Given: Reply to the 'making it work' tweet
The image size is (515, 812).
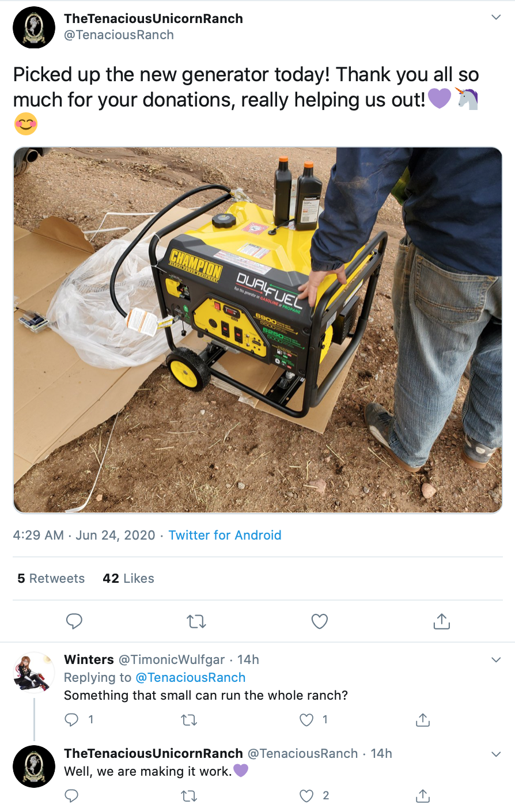Looking at the screenshot, I should coord(71,796).
